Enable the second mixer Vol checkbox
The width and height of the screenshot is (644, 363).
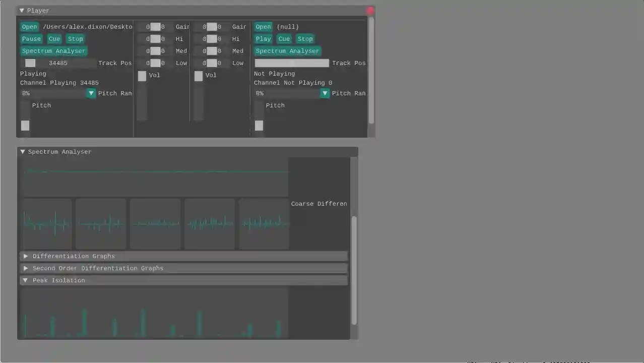199,75
